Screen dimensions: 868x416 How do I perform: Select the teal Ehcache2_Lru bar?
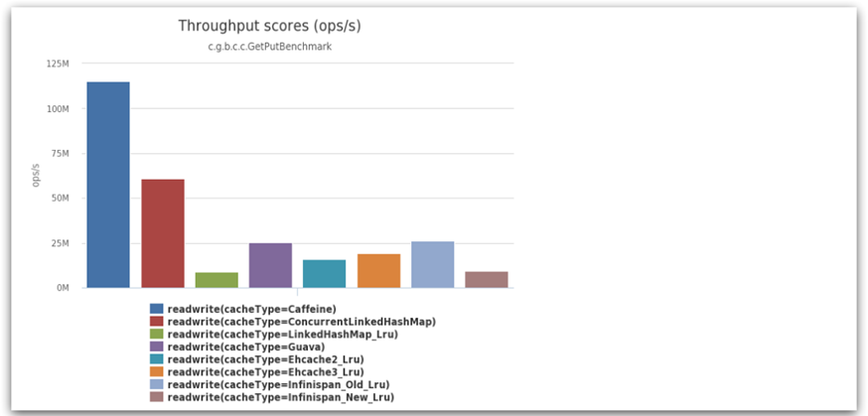[325, 274]
